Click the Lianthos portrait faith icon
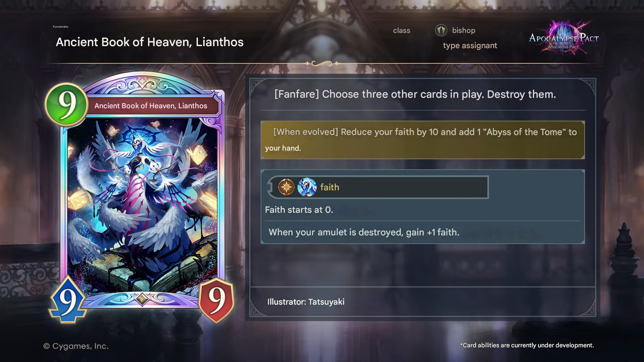644x362 pixels. (x=307, y=187)
